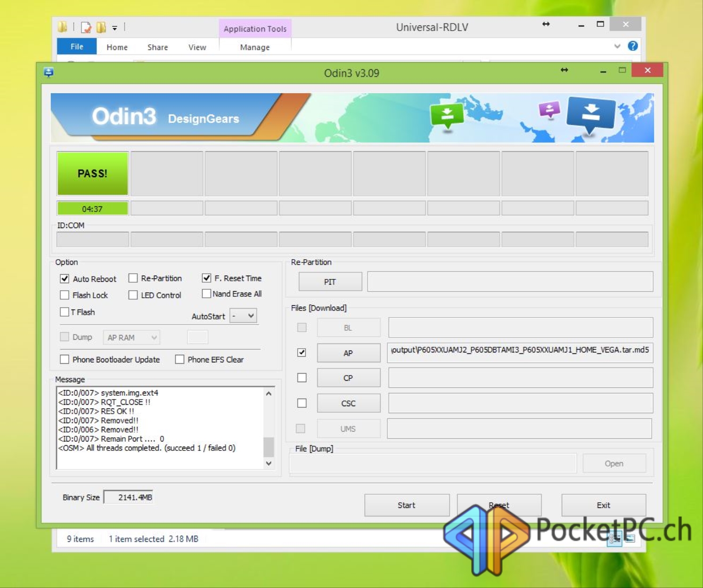Click the resize arrows icon in Universal-RDLV title bar
Image resolution: width=703 pixels, height=588 pixels.
click(x=546, y=24)
